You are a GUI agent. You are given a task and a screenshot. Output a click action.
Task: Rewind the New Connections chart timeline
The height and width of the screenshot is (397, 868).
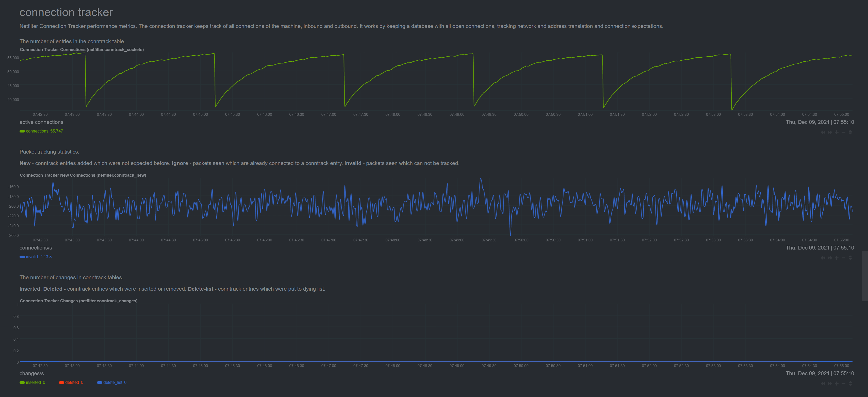pos(823,258)
